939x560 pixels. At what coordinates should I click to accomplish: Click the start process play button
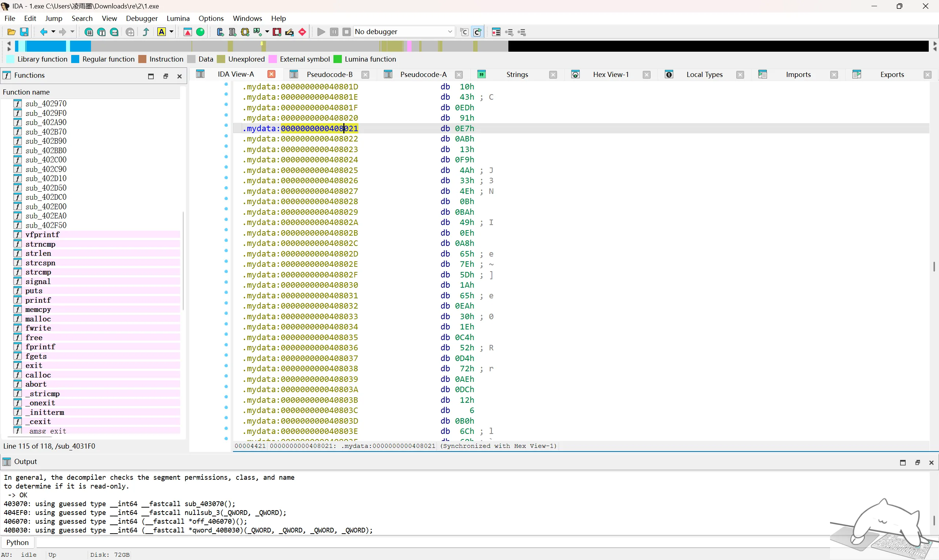321,32
